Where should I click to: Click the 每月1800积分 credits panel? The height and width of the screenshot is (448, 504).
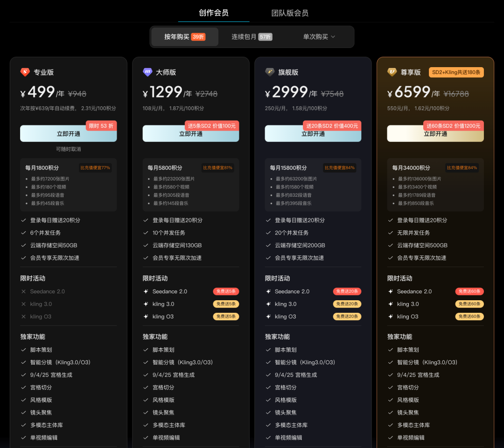[68, 185]
